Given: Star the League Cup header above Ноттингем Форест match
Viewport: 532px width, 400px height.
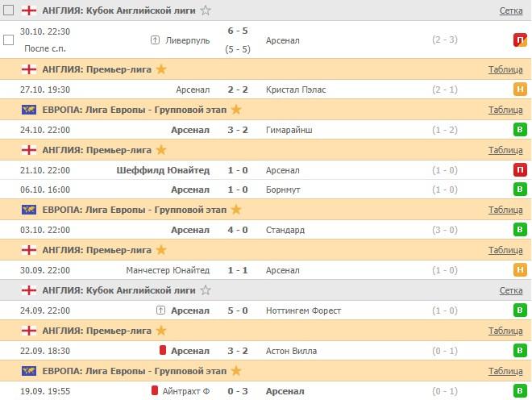Looking at the screenshot, I should pyautogui.click(x=206, y=290).
